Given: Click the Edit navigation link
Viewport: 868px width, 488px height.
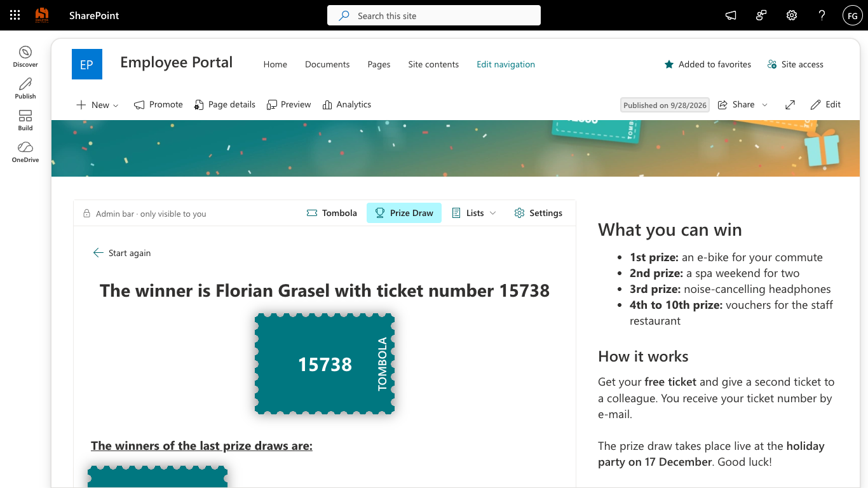Looking at the screenshot, I should 506,64.
